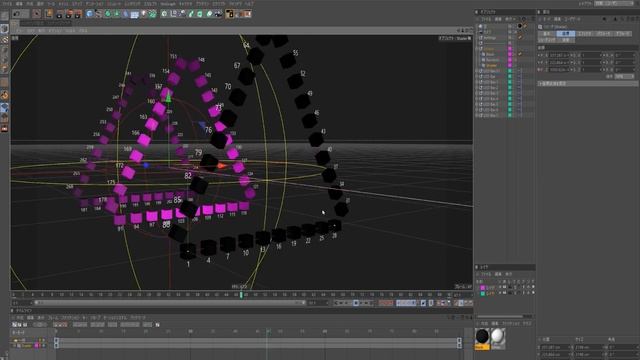Click the green playhead marker on the frame ruler

click(x=241, y=295)
